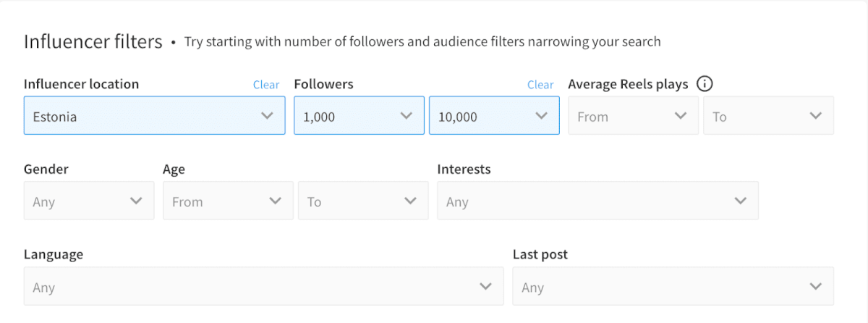Clear the Influencer location filter

[265, 85]
